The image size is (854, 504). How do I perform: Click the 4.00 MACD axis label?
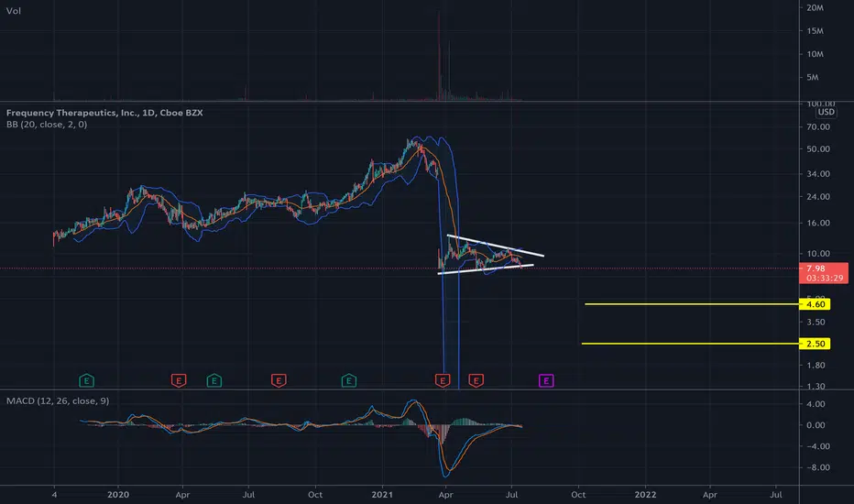pos(816,404)
